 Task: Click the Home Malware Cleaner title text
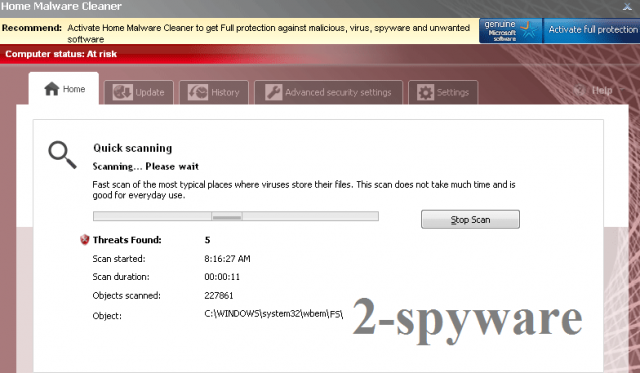(61, 6)
